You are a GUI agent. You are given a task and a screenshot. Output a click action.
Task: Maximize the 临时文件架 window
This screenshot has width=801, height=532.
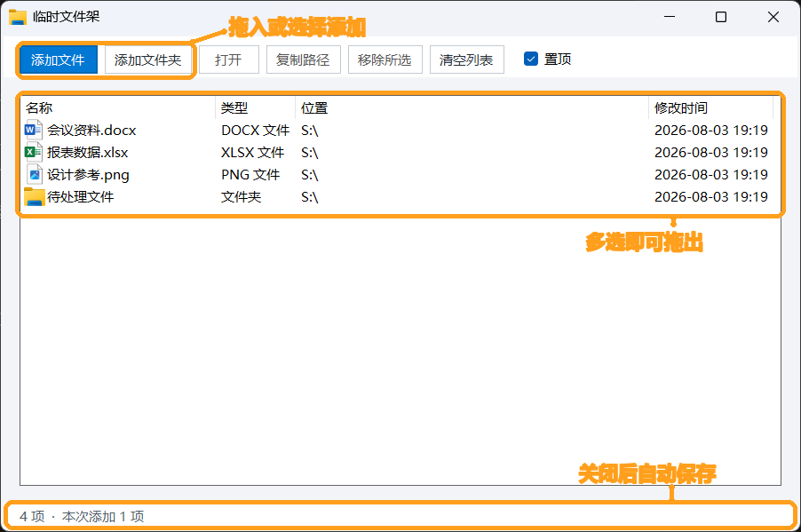pyautogui.click(x=721, y=17)
